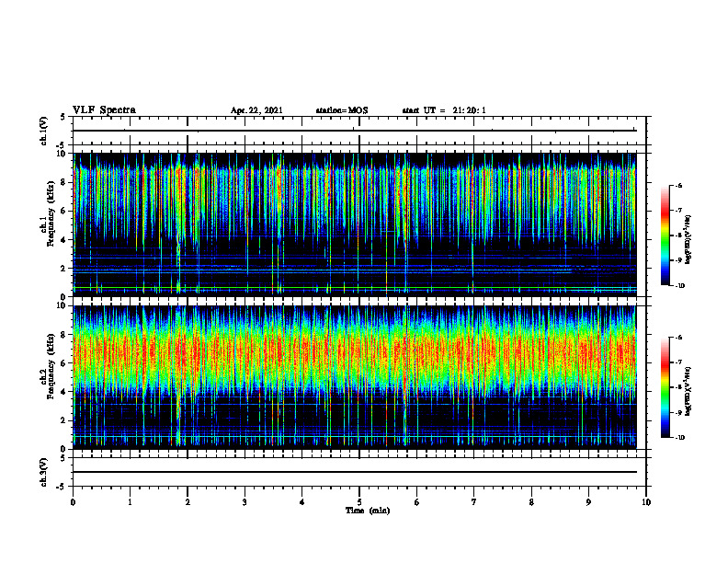Select the date text "Apr. 22, 2021"
This screenshot has height=563, width=728.
256,110
